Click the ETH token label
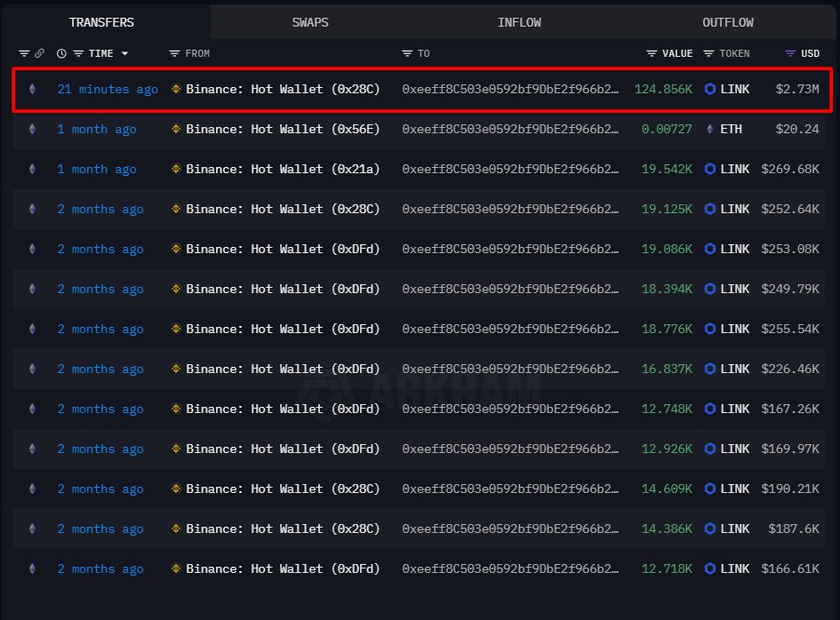840x620 pixels. click(732, 129)
